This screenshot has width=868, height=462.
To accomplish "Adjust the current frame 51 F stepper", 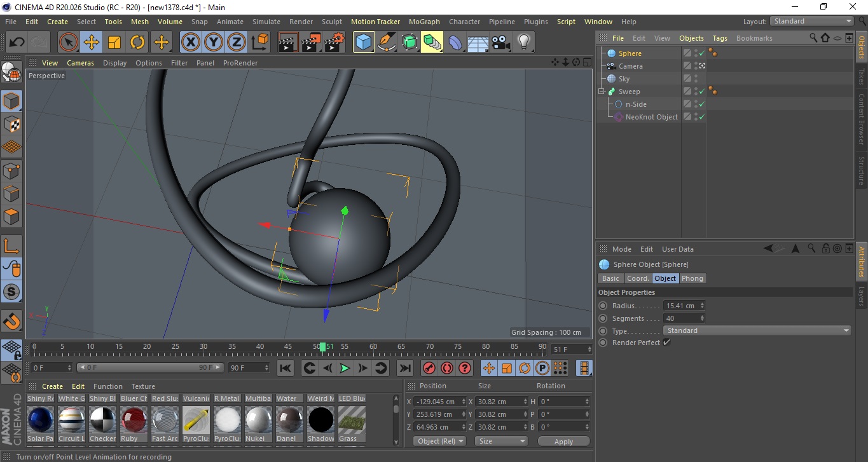I will 588,350.
